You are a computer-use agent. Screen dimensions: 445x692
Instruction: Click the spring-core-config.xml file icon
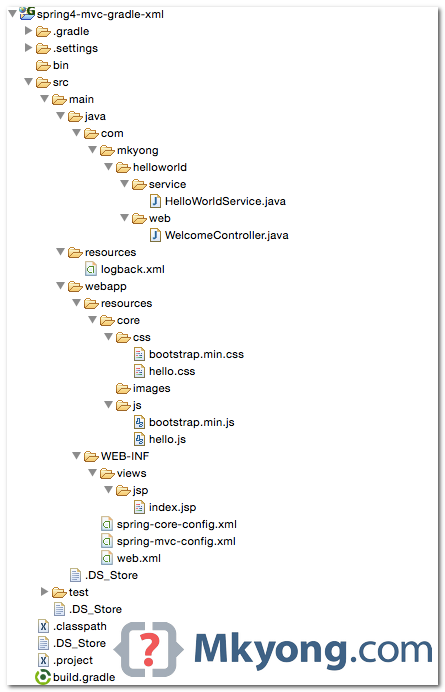[x=107, y=524]
